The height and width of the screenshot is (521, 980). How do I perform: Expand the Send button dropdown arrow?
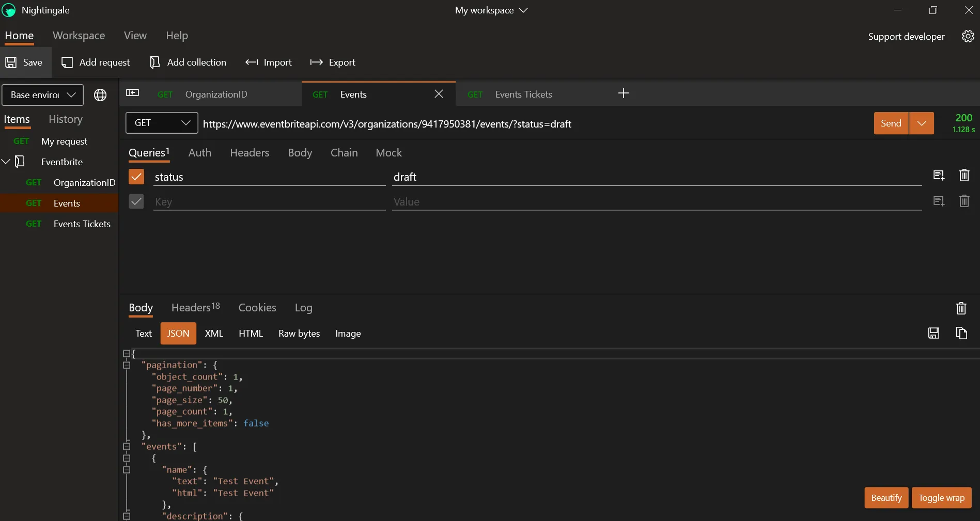pyautogui.click(x=921, y=123)
